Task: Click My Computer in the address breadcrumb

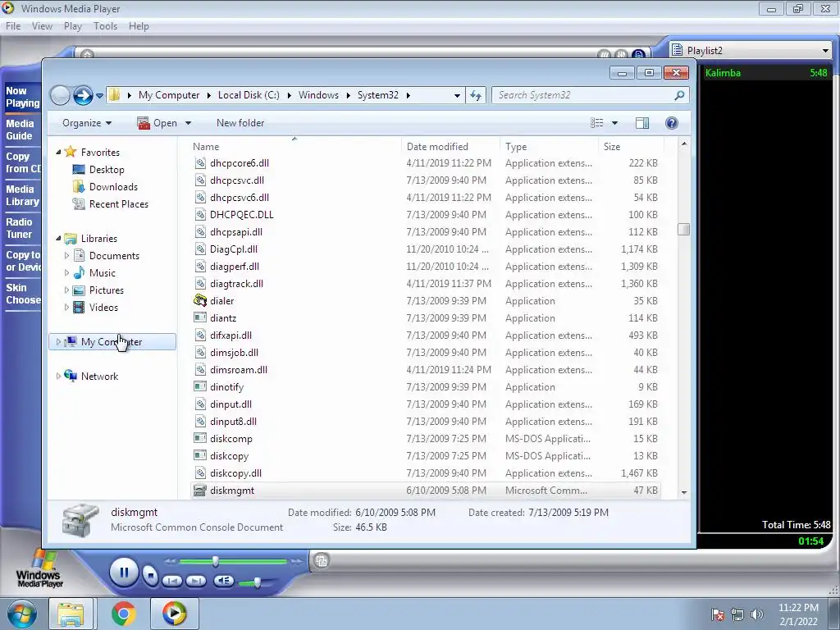Action: point(169,95)
